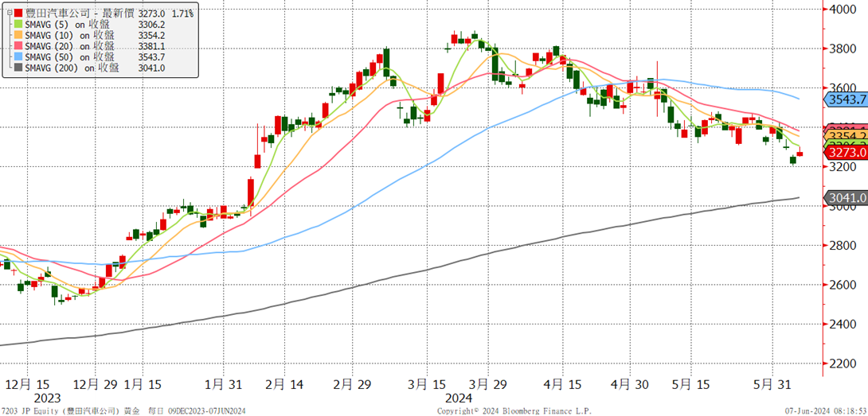Click the 2月 14 date axis label
The width and height of the screenshot is (868, 416).
click(x=284, y=384)
